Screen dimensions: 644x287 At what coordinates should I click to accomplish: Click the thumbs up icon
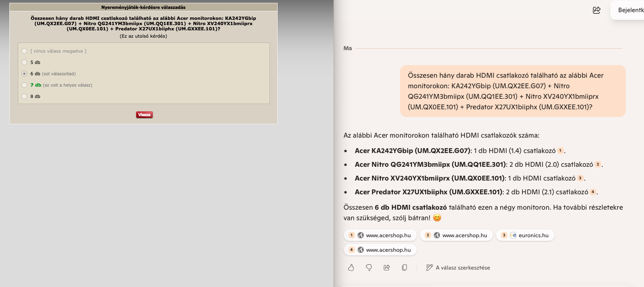pyautogui.click(x=351, y=268)
